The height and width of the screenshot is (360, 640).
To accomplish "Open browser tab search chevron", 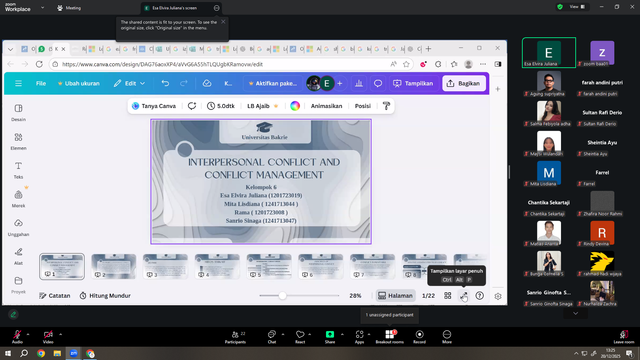I will click(11, 49).
